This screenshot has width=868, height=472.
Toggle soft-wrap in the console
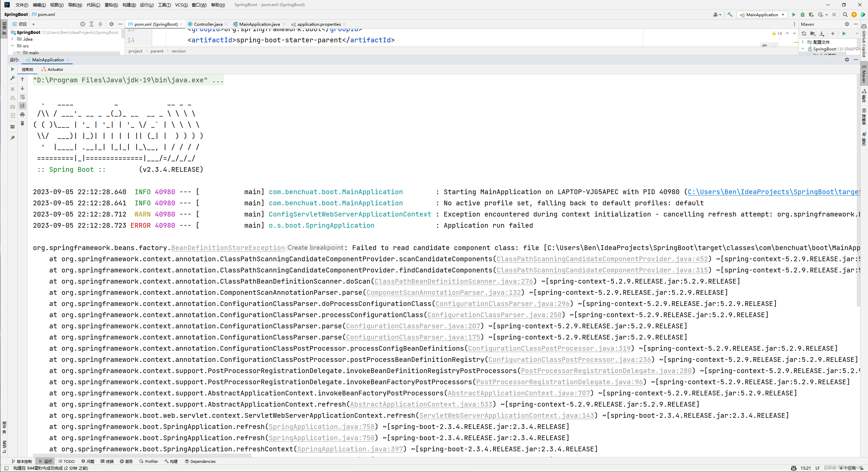point(22,97)
